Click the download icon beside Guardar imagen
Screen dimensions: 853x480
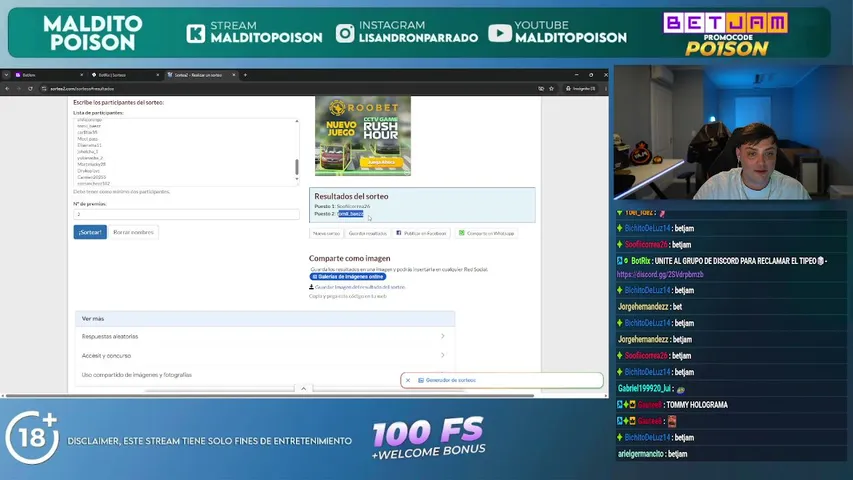(311, 287)
